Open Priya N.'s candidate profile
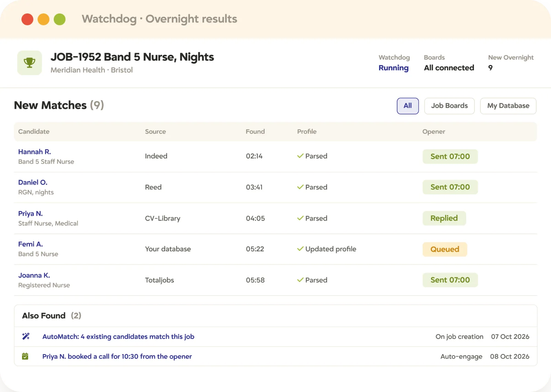Viewport: 551px width, 392px height. pos(30,214)
